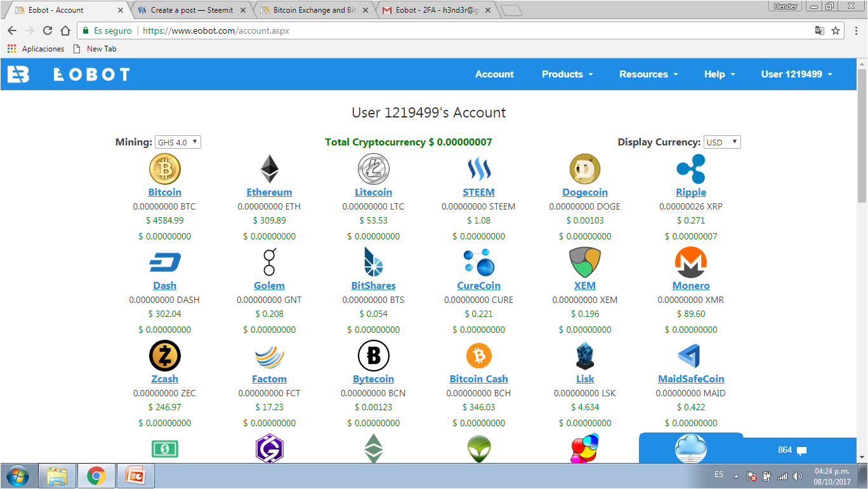Switch to the Create a post Steemit tab
The height and width of the screenshot is (489, 868).
tap(192, 10)
